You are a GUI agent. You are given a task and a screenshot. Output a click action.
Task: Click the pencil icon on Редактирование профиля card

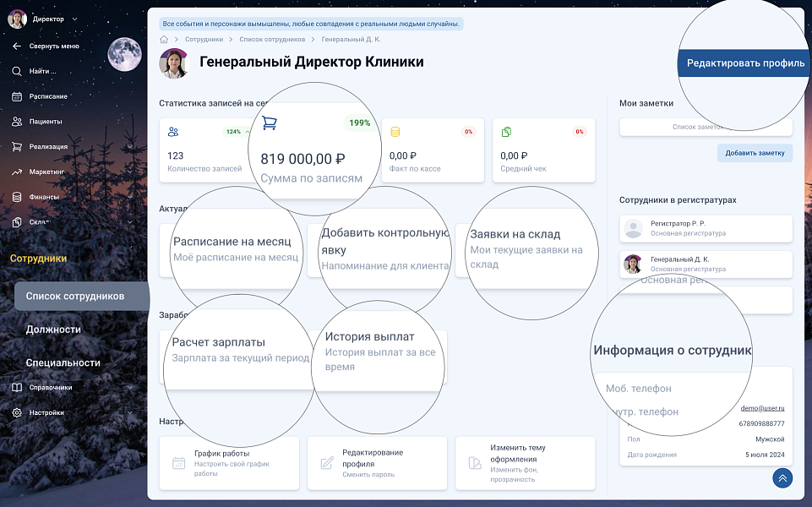coord(327,463)
